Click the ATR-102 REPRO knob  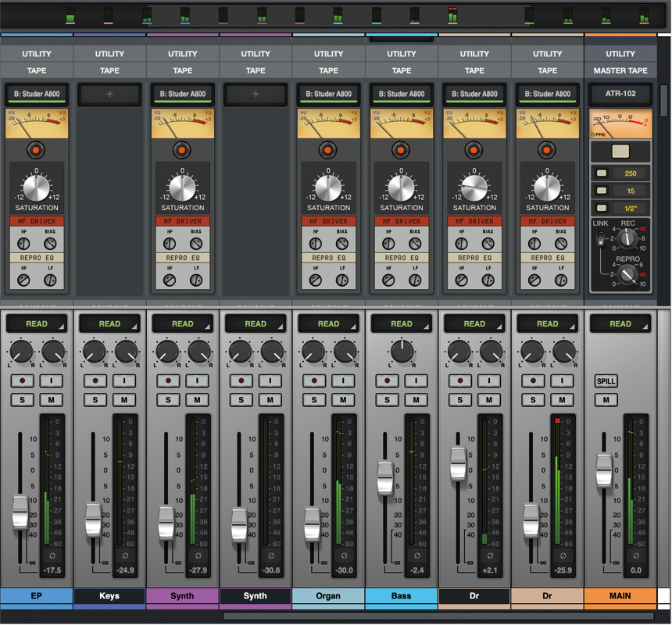coord(627,274)
